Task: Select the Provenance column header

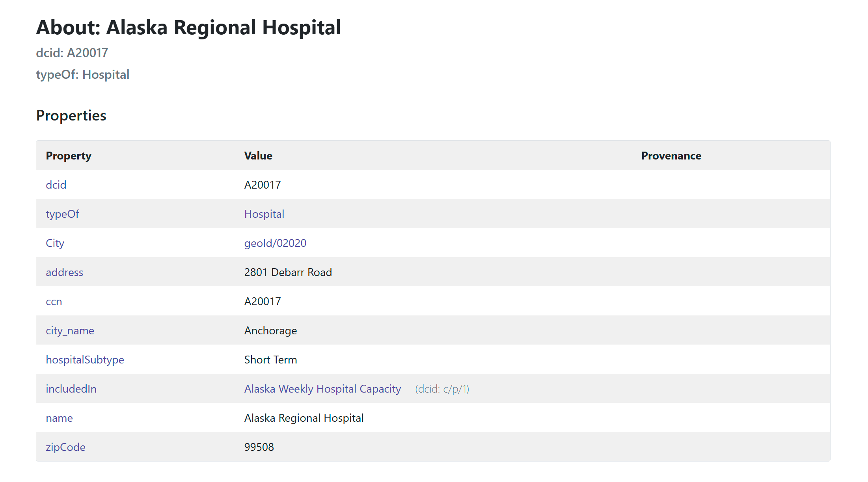Action: [x=671, y=156]
